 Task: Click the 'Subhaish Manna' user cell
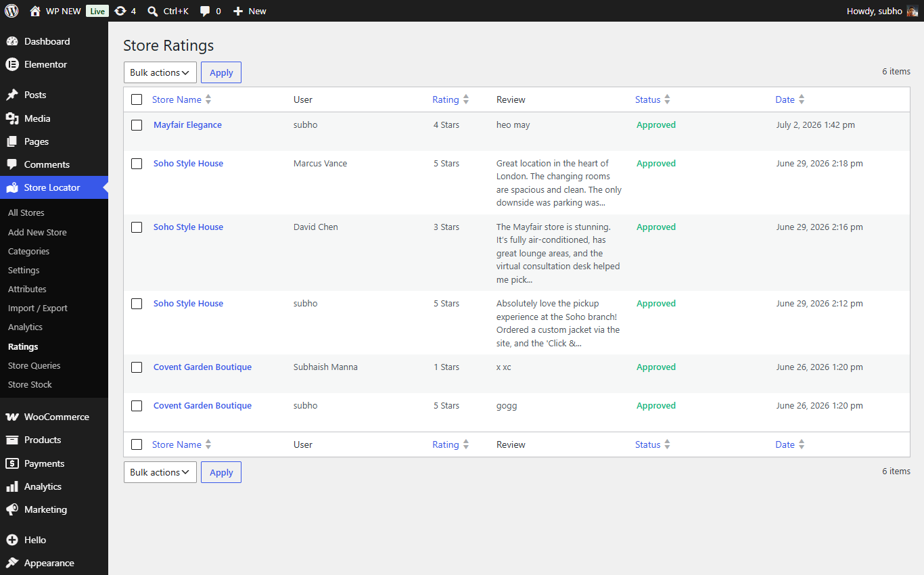coord(325,367)
